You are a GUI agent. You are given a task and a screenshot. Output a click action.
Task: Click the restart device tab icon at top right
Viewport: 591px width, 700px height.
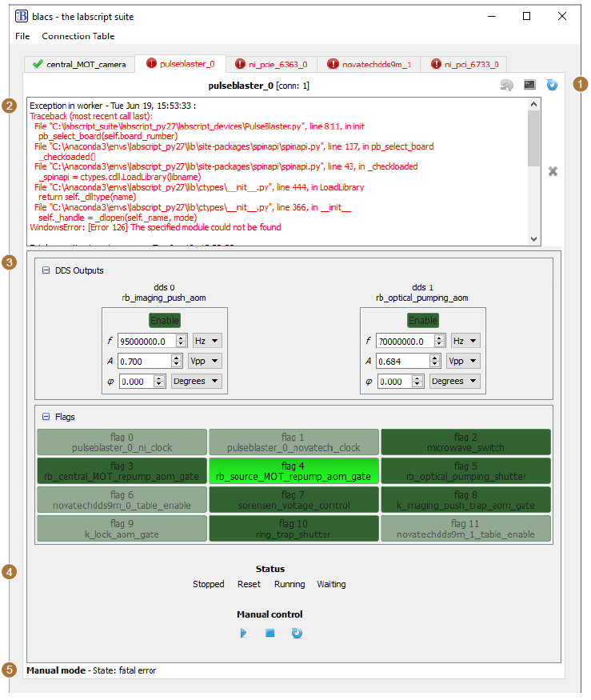point(552,85)
